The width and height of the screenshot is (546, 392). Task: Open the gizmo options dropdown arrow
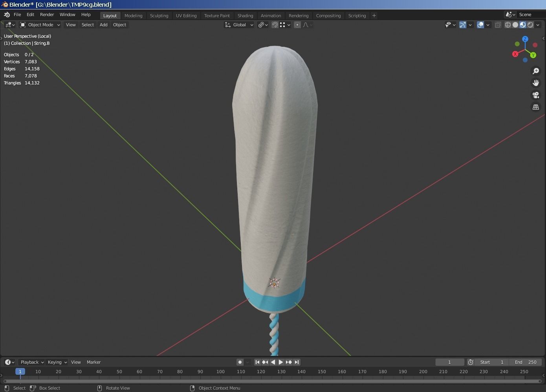click(x=470, y=25)
